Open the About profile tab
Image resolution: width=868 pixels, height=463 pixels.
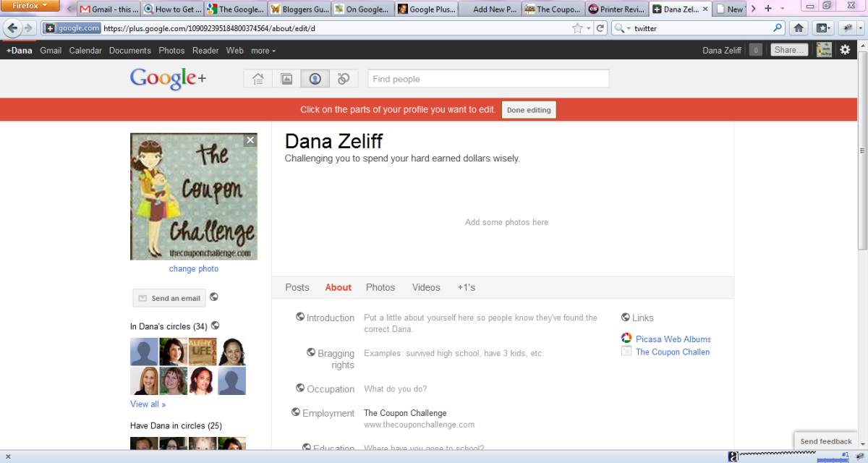[338, 287]
